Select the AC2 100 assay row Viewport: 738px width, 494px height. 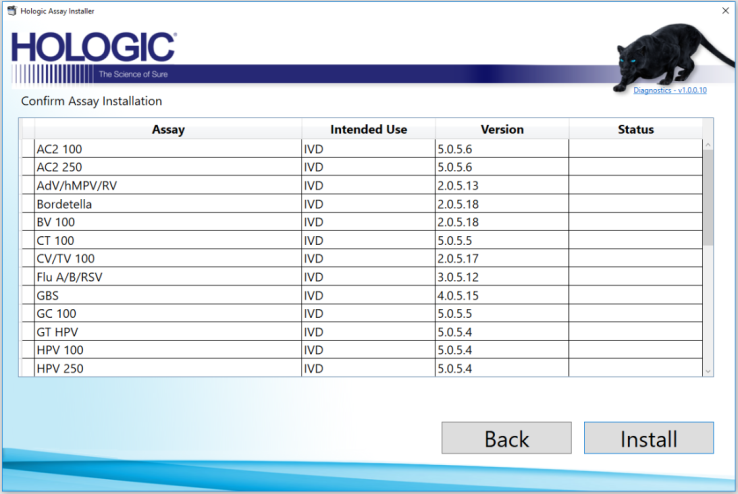point(168,149)
